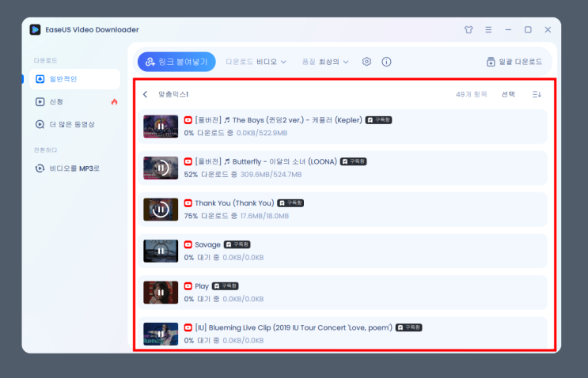Click the 0.0KB/522.9MB progress text
Image resolution: width=588 pixels, height=378 pixels.
[262, 133]
